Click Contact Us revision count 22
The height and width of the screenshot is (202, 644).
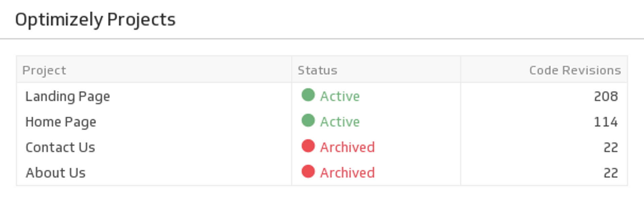(610, 147)
